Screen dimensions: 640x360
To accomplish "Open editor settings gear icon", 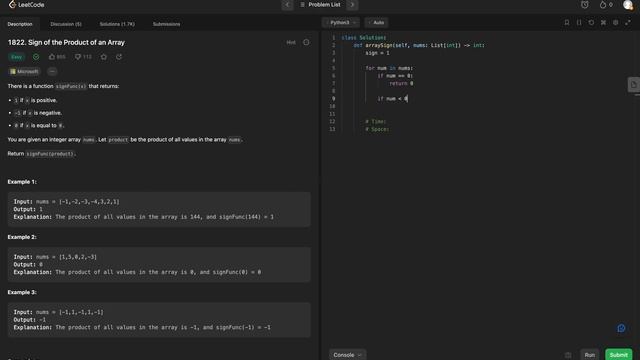I will tap(616, 22).
